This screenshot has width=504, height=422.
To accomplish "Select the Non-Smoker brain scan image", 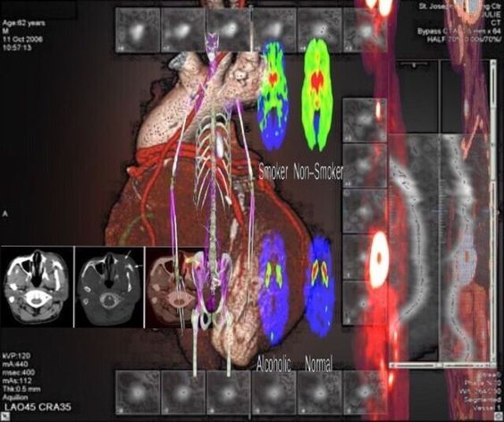I will (316, 95).
